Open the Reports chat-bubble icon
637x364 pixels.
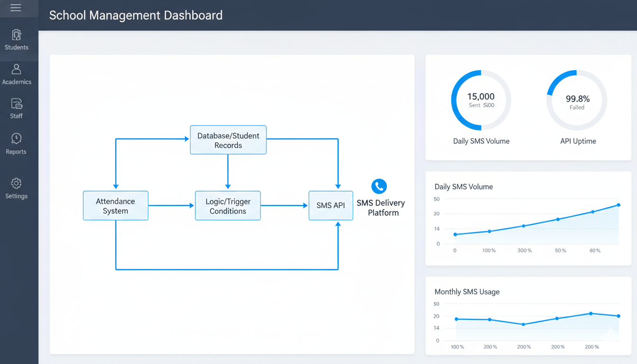(17, 138)
